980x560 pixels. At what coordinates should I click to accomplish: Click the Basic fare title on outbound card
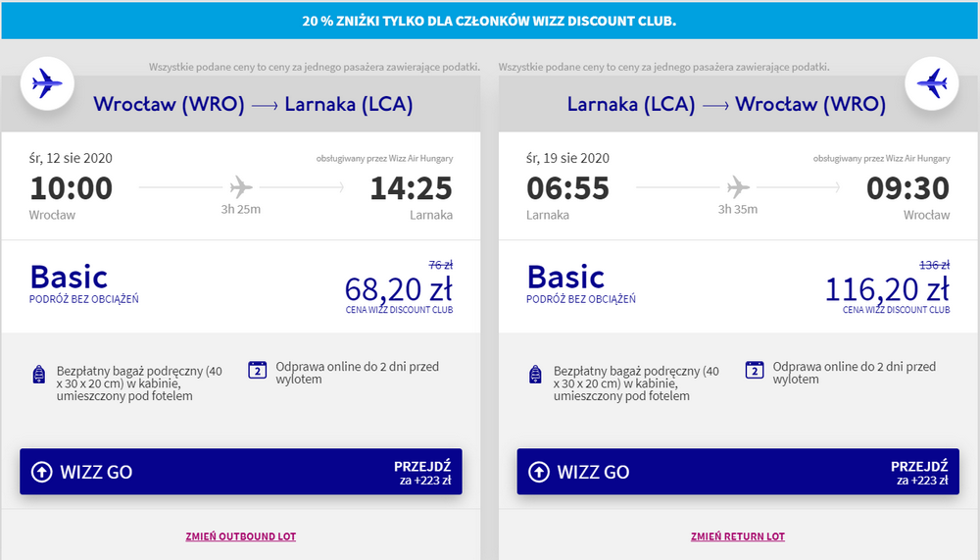click(69, 278)
